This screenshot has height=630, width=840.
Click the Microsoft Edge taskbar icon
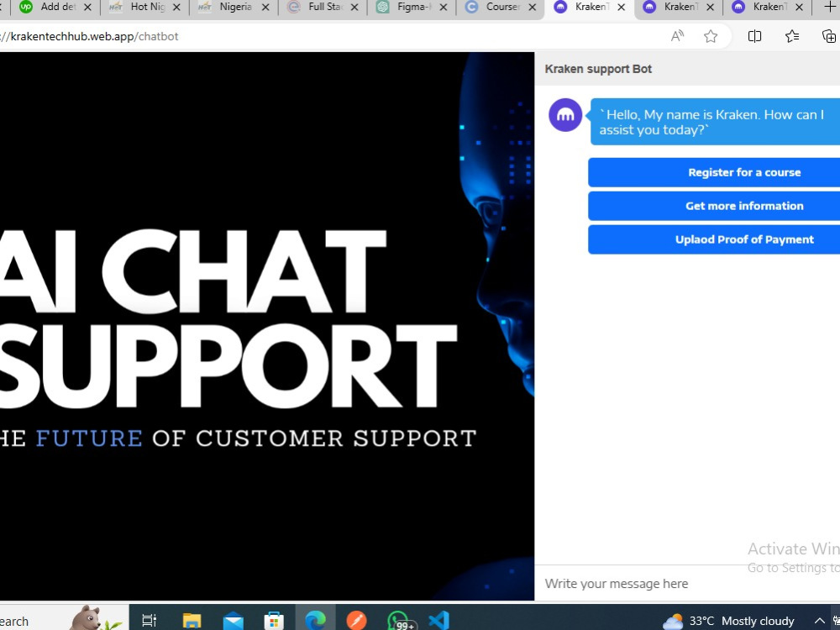316,621
